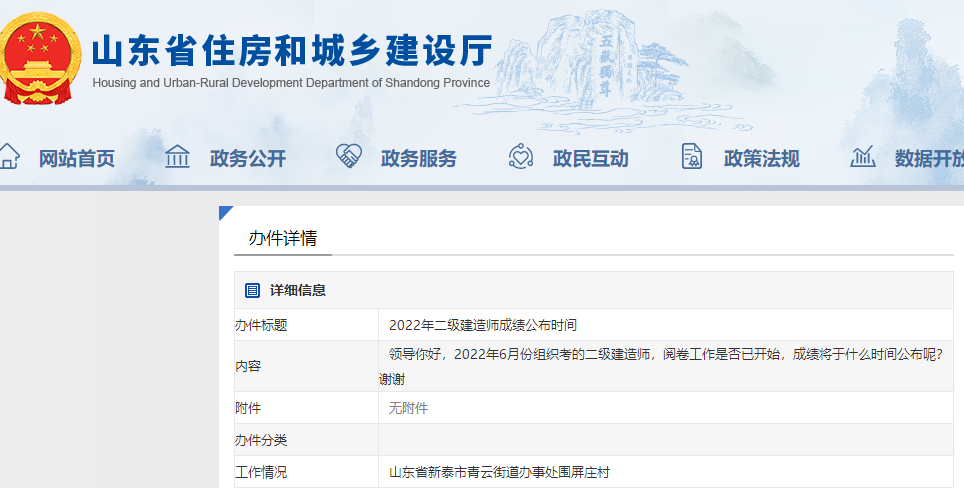The height and width of the screenshot is (488, 964).
Task: Click the chart icon beside 数据开放
Action: 862,157
